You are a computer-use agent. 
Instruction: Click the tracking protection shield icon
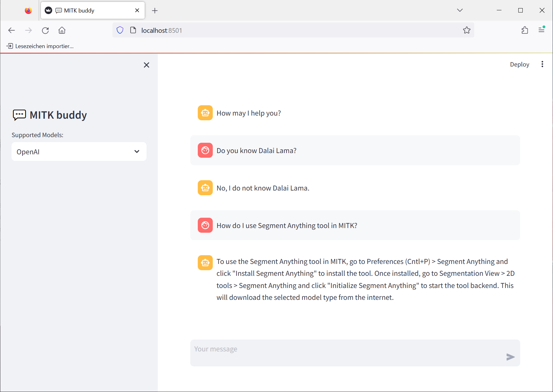point(120,30)
